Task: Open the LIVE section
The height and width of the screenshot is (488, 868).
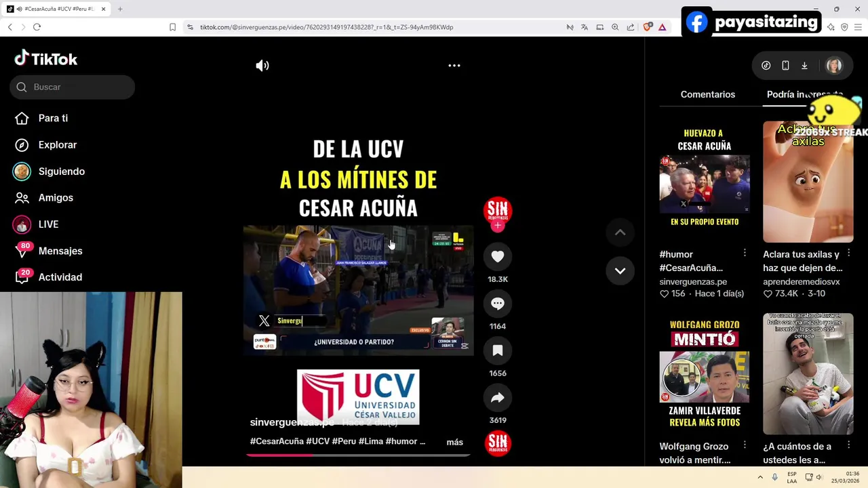Action: (48, 224)
